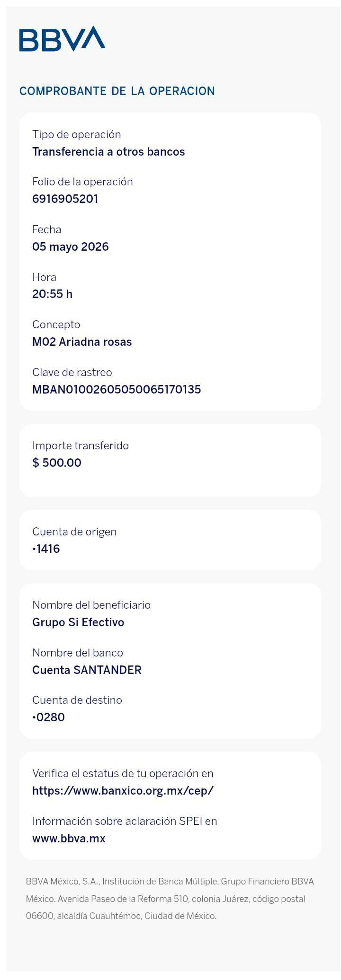Select concept text M02 Ariadna rosas
Screen dimensions: 341x980
click(x=82, y=341)
